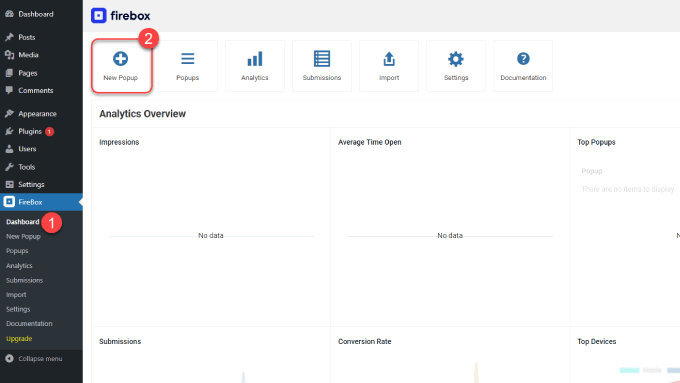Click the Top Popups title
Screen dimensions: 680x383
tap(596, 142)
